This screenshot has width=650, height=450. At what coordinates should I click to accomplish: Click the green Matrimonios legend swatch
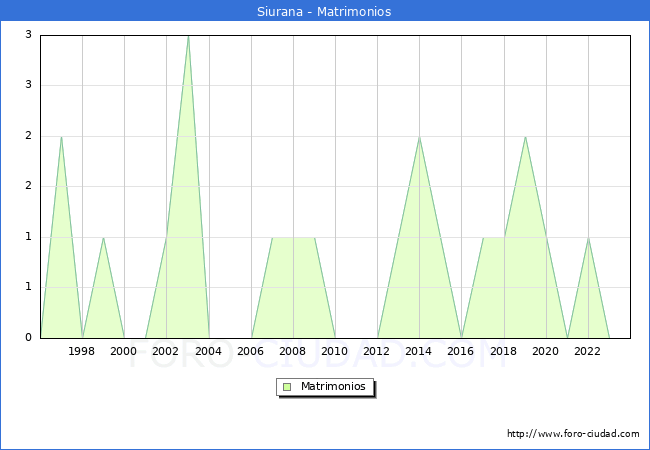click(x=287, y=386)
